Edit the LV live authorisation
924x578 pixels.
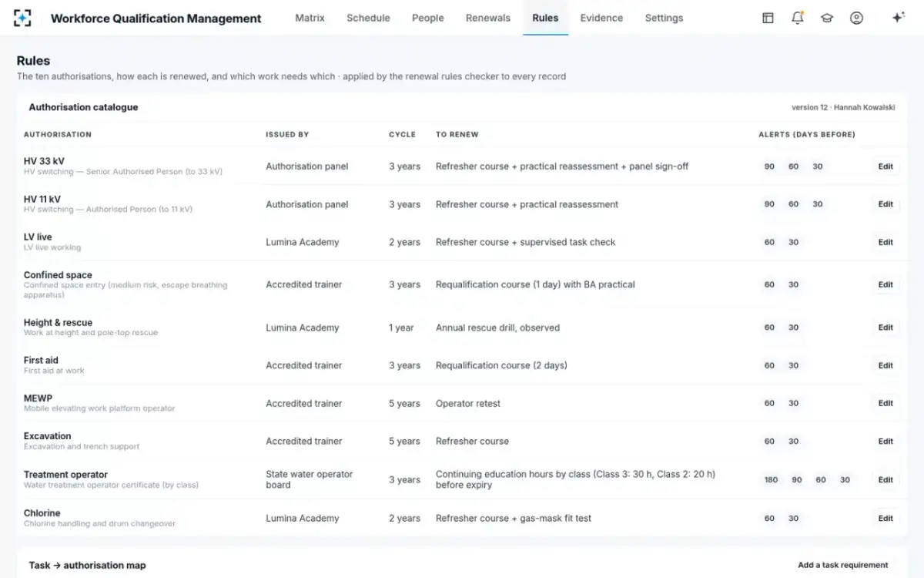click(885, 242)
